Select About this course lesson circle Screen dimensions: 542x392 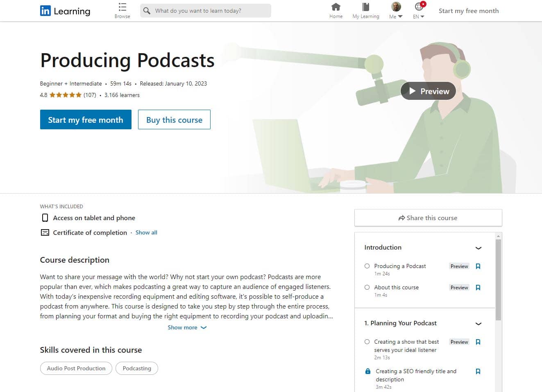click(x=367, y=287)
